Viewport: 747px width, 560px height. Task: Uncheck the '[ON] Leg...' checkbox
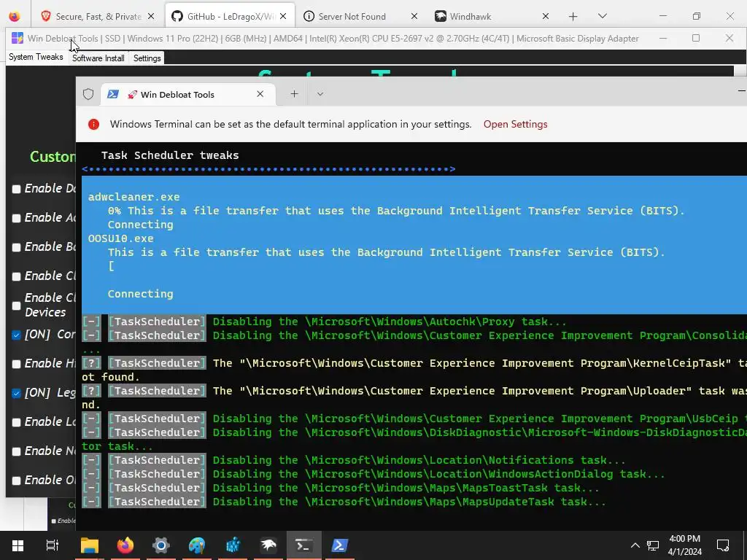point(16,393)
